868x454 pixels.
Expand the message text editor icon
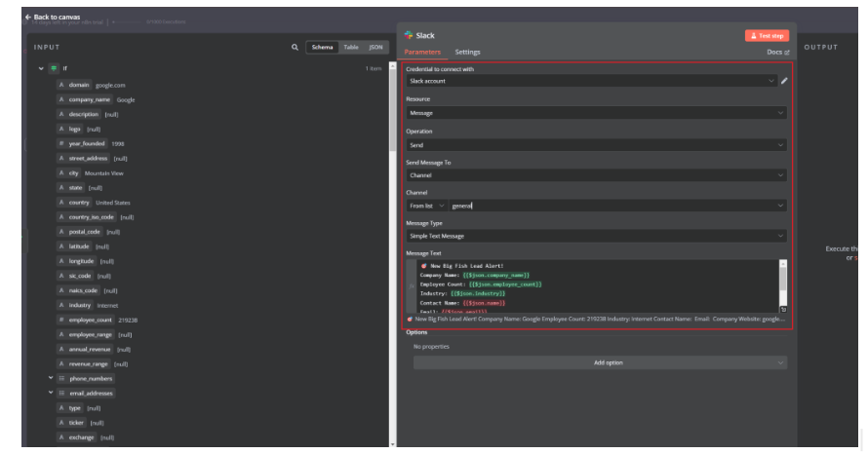pyautogui.click(x=783, y=310)
